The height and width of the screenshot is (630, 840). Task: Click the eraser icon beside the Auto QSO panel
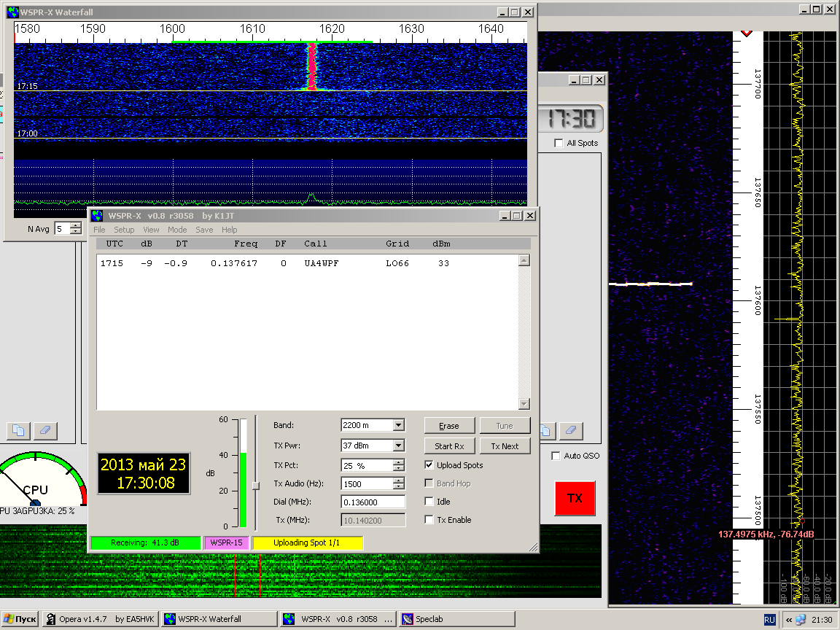(x=570, y=431)
